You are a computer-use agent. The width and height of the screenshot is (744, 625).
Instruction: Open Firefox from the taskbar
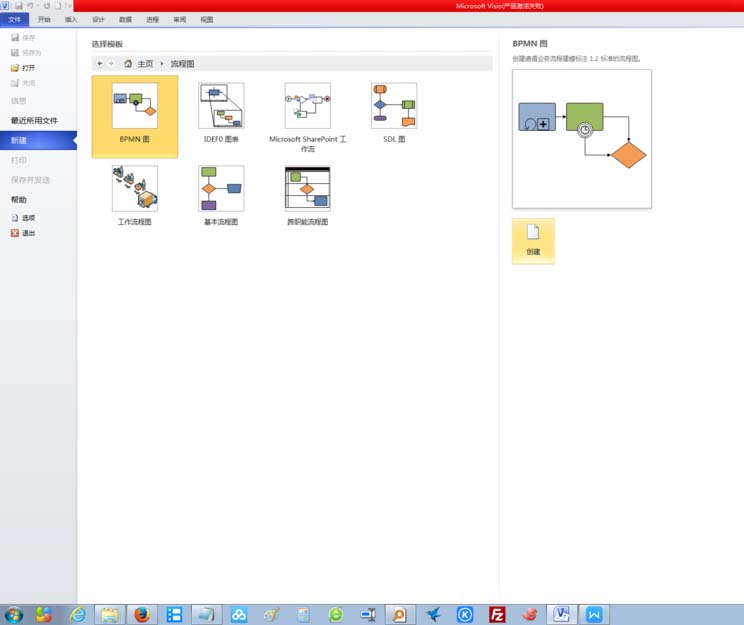tap(142, 615)
